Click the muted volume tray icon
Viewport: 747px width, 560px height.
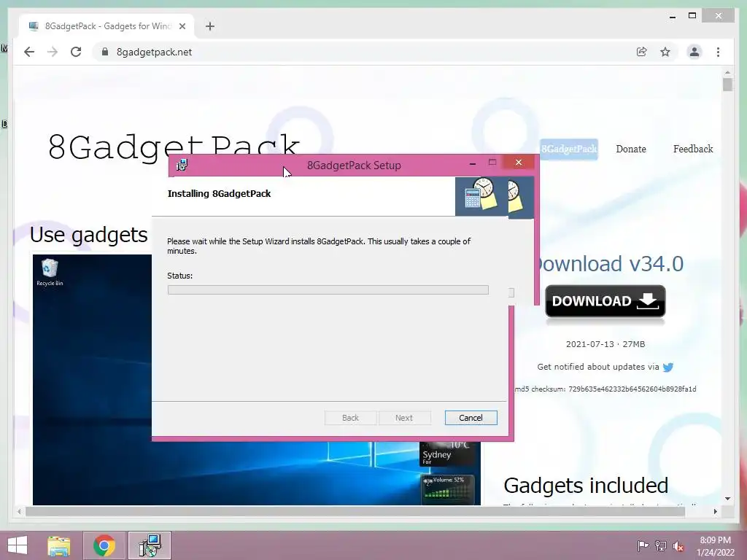coord(678,546)
